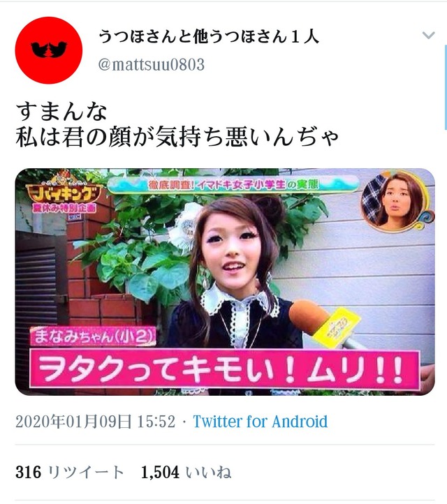
Task: Click the pink caption ヲタクってキモい！ムリ!!
Action: click(224, 369)
